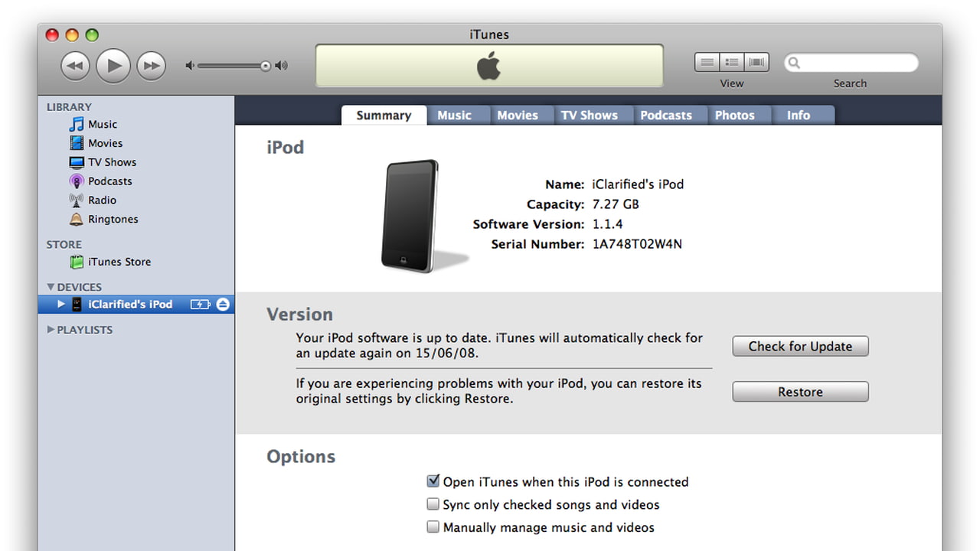980x551 pixels.
Task: Click the Restore button
Action: [800, 392]
